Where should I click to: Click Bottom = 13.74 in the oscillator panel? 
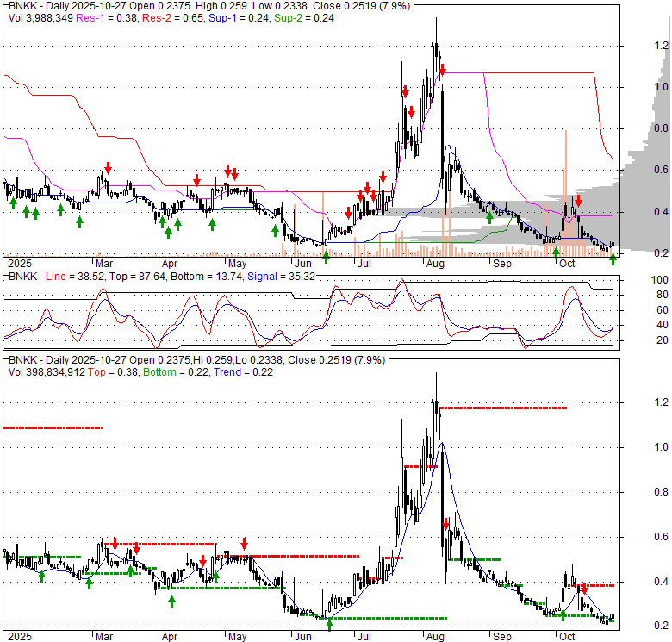tap(207, 277)
